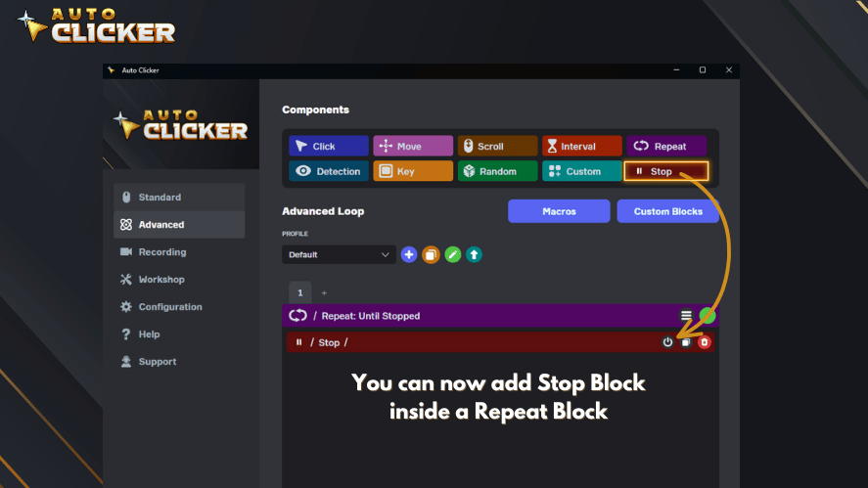The height and width of the screenshot is (488, 868).
Task: Add a Key component block
Action: 413,171
